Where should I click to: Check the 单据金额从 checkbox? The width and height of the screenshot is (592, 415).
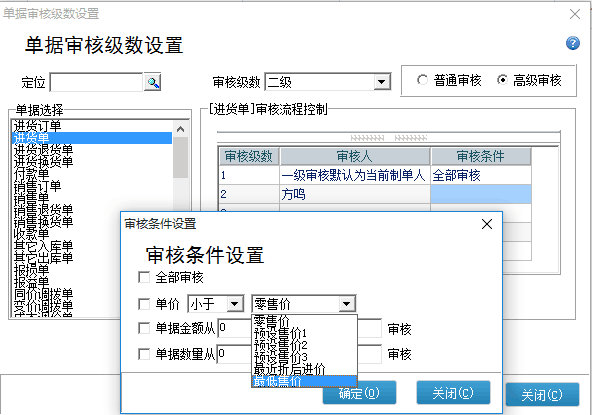tap(144, 328)
